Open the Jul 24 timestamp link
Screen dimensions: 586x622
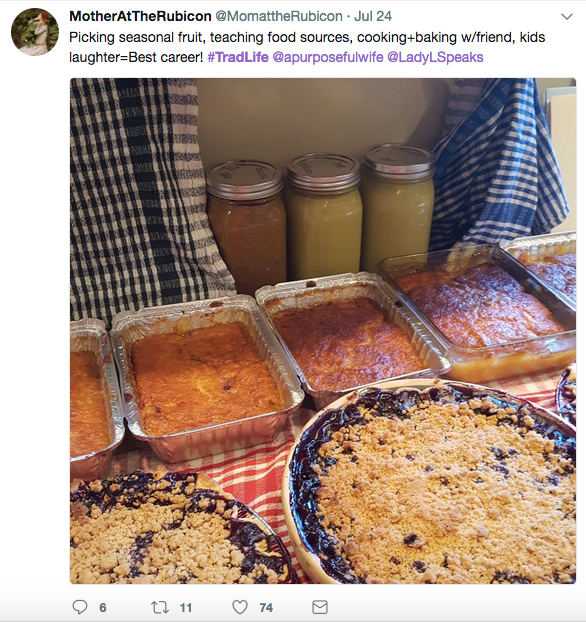point(373,16)
